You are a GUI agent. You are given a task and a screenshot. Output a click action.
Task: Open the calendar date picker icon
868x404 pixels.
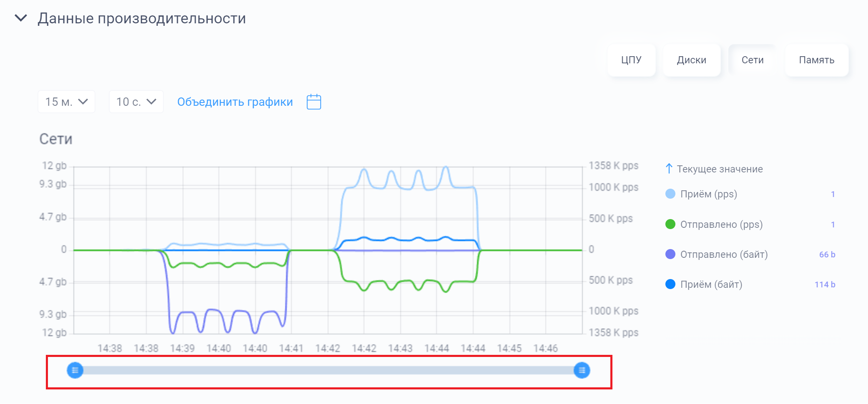click(314, 102)
